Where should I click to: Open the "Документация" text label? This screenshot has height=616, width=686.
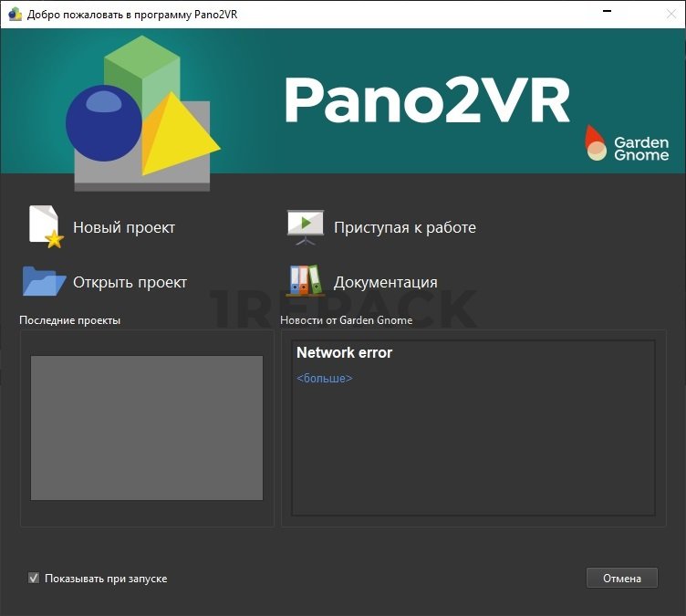click(x=385, y=282)
